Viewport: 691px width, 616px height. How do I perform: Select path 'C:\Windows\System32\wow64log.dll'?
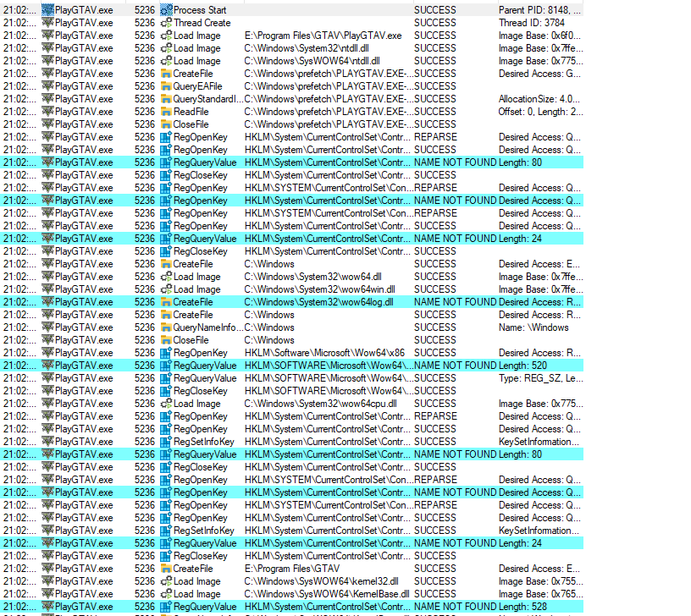coord(318,302)
